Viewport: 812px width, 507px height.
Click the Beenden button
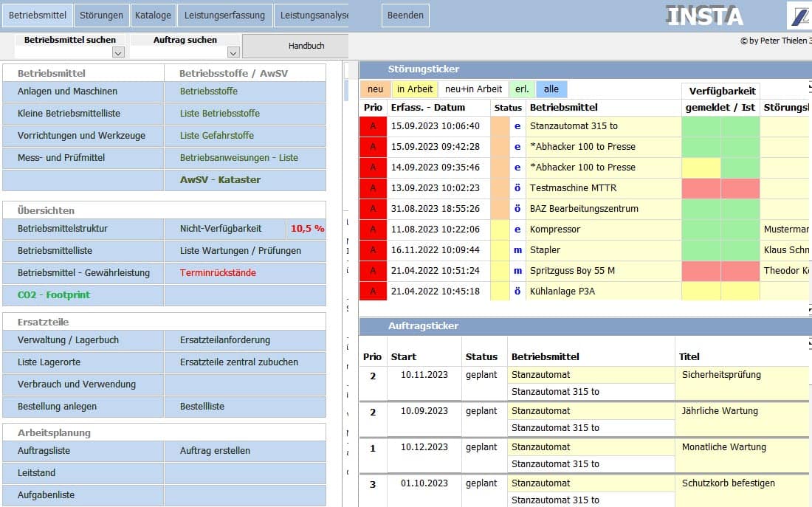[x=405, y=15]
